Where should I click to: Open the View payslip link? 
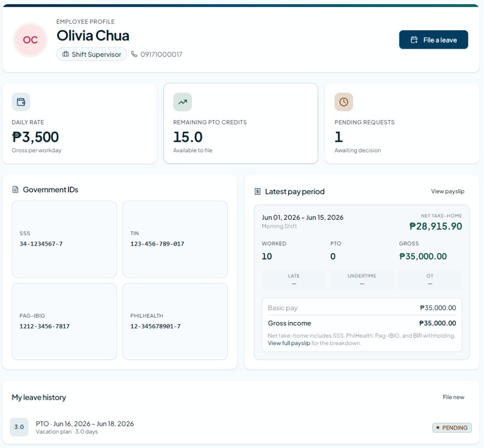point(447,191)
